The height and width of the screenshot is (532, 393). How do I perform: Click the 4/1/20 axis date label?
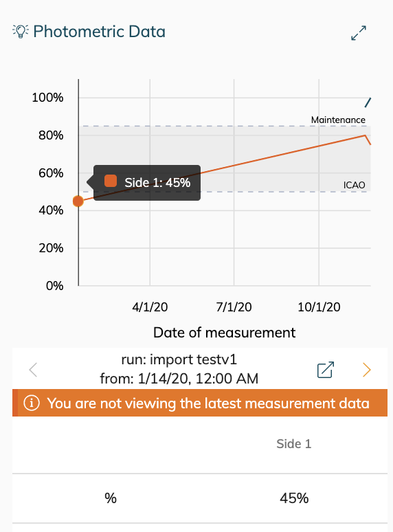pyautogui.click(x=150, y=307)
